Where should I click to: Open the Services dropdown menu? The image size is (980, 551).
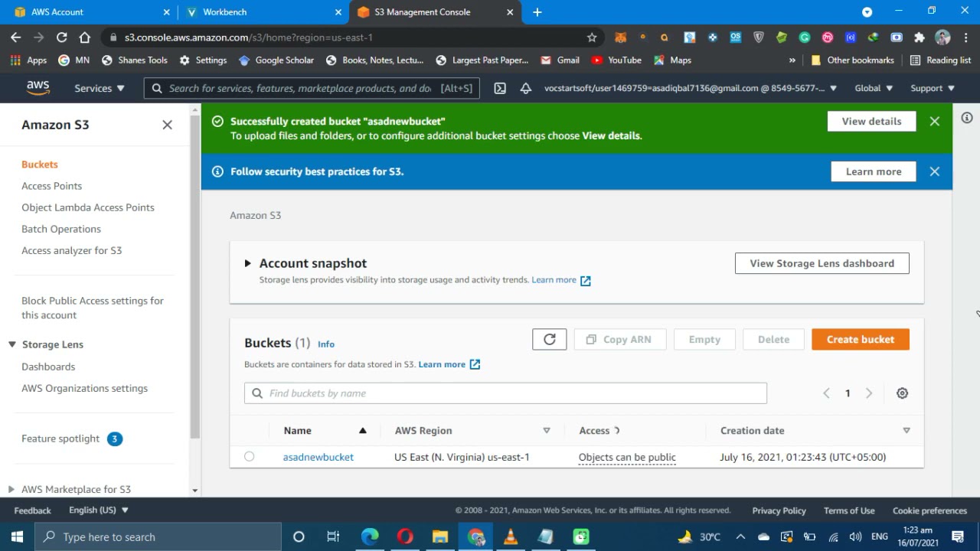coord(100,88)
